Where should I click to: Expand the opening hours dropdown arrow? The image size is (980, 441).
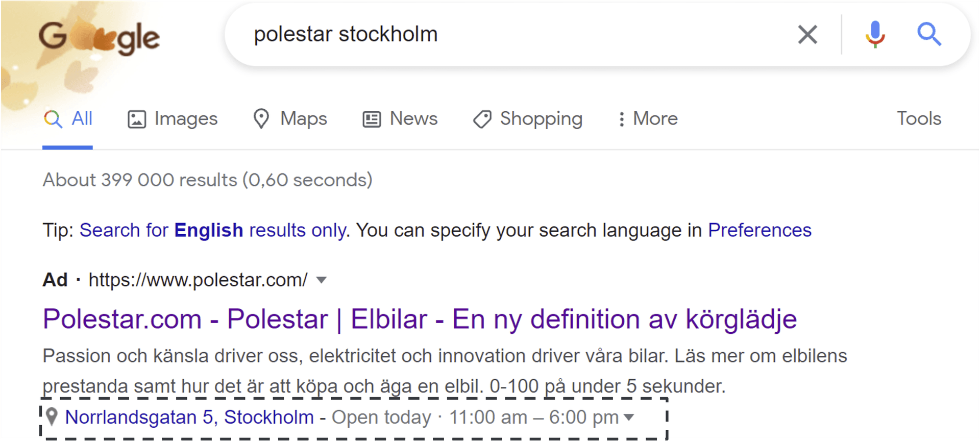(629, 417)
